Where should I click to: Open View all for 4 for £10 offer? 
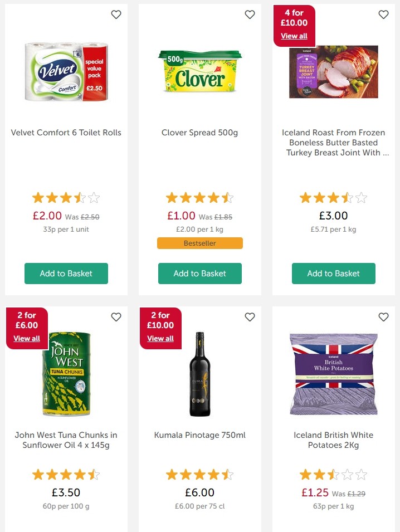pyautogui.click(x=294, y=36)
